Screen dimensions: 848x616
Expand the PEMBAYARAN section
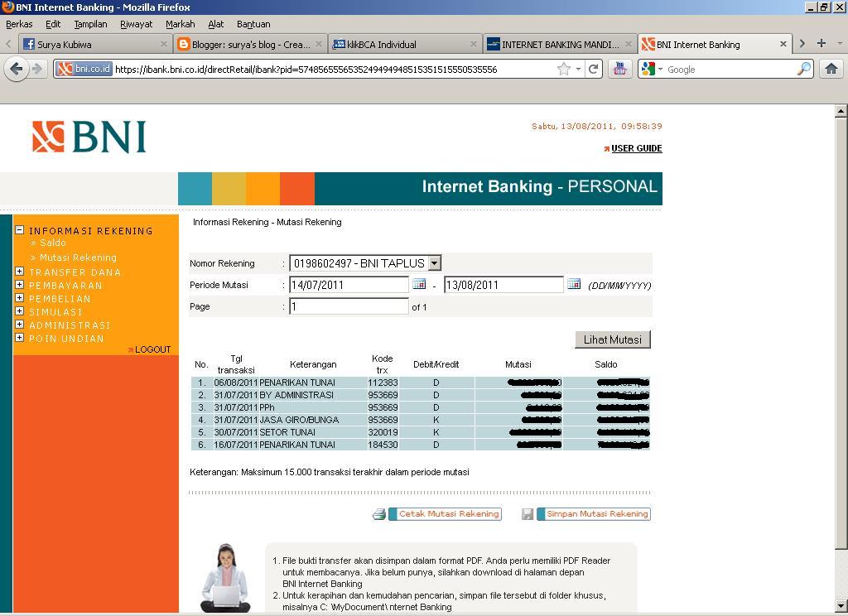20,285
